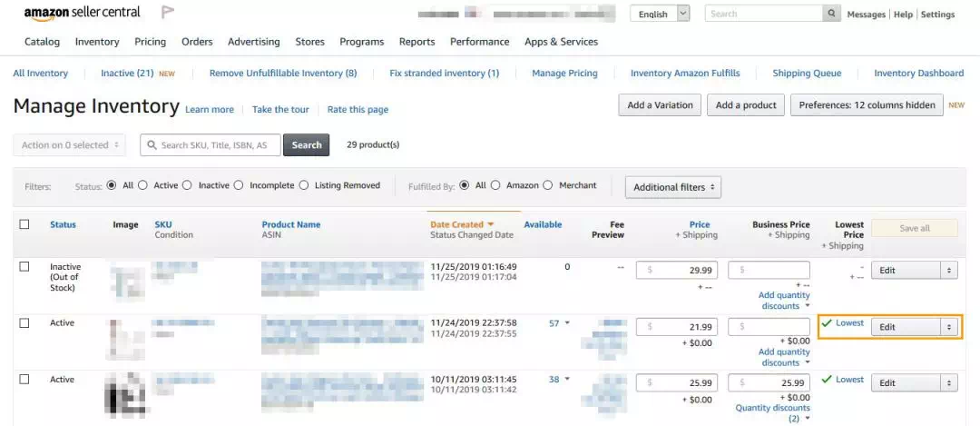
Task: Select Fulfilled By All radio button
Action: 464,185
